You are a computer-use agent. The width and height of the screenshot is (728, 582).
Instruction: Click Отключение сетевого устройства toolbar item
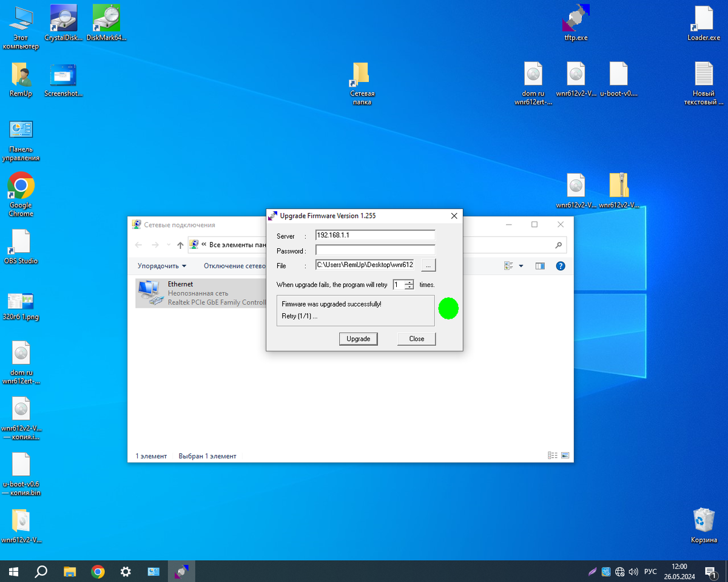pos(235,266)
